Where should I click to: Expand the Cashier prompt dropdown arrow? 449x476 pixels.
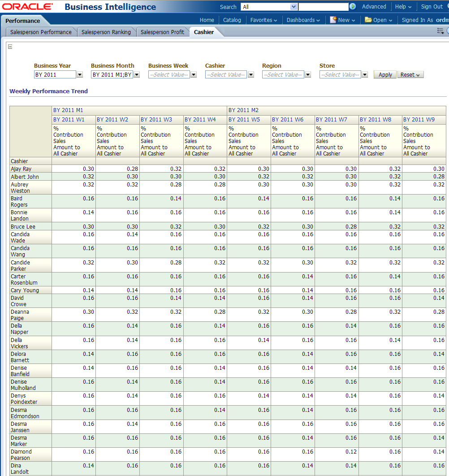(251, 75)
